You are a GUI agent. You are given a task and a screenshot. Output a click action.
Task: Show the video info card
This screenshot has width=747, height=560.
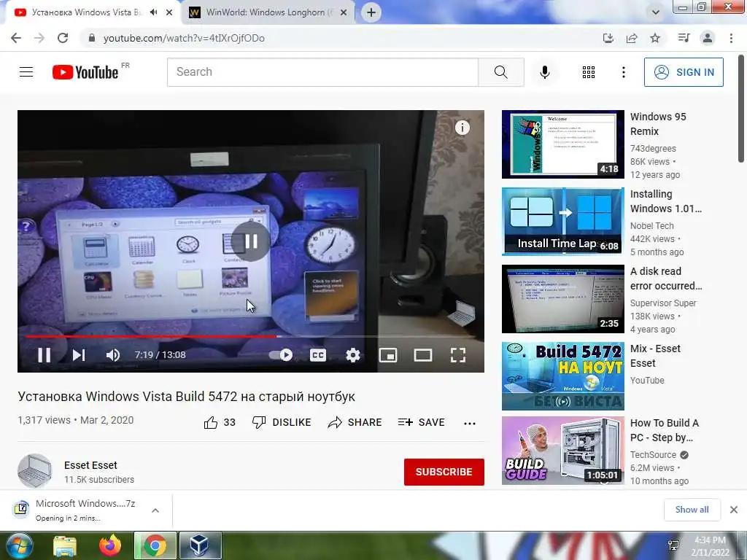462,128
